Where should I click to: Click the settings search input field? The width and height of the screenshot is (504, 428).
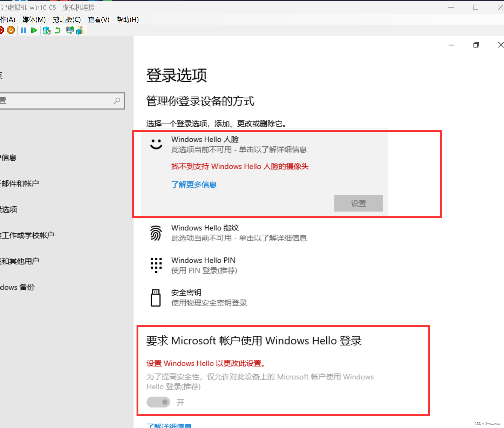coord(62,101)
